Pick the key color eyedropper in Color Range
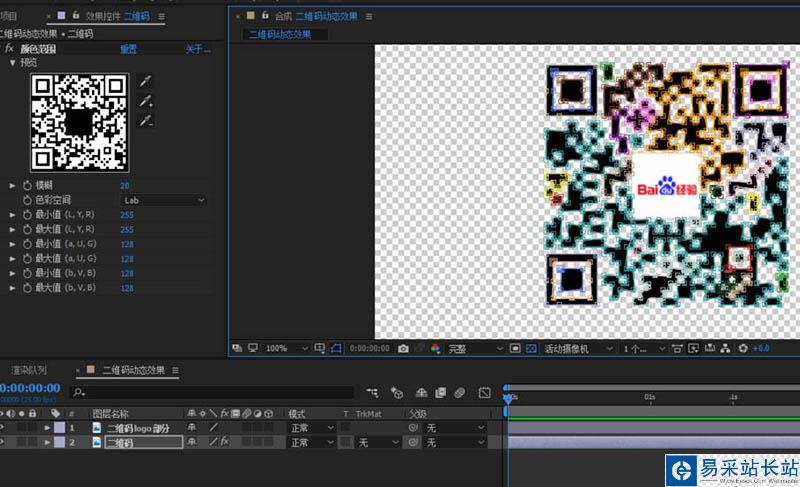 pyautogui.click(x=146, y=81)
